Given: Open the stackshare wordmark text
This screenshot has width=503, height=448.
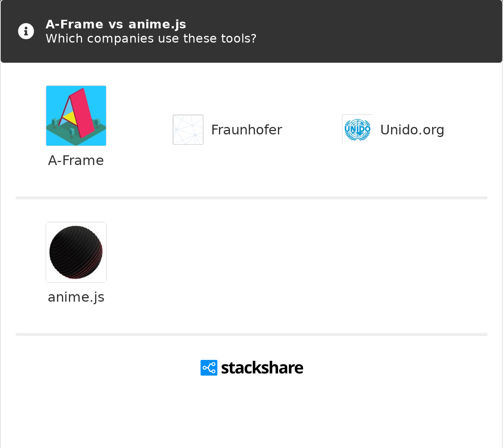Looking at the screenshot, I should click(x=262, y=368).
